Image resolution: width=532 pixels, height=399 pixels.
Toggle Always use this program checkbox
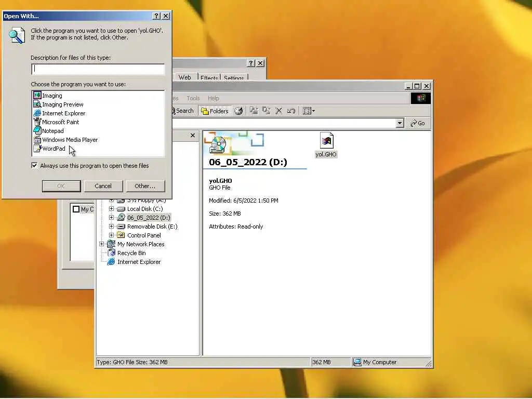coord(34,166)
